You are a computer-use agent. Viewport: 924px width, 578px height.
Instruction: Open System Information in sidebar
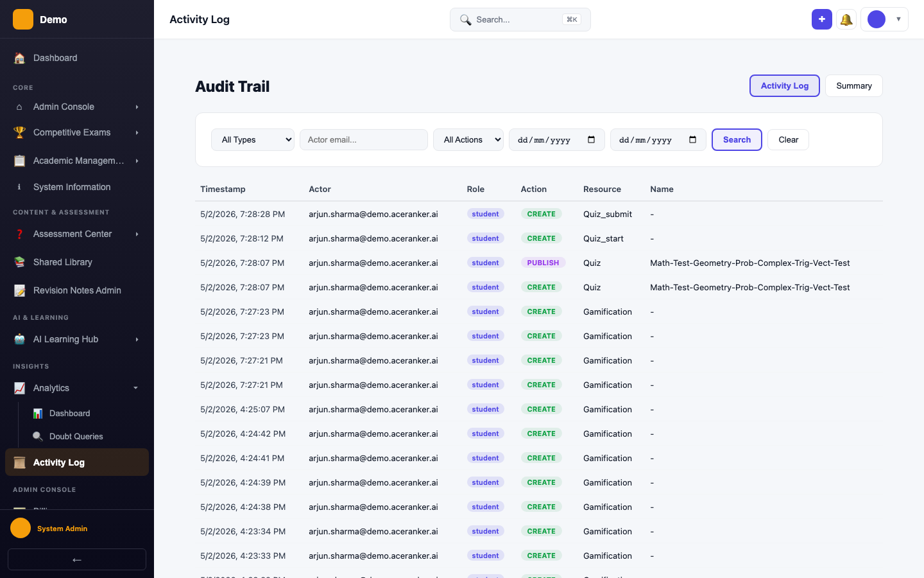pos(77,187)
